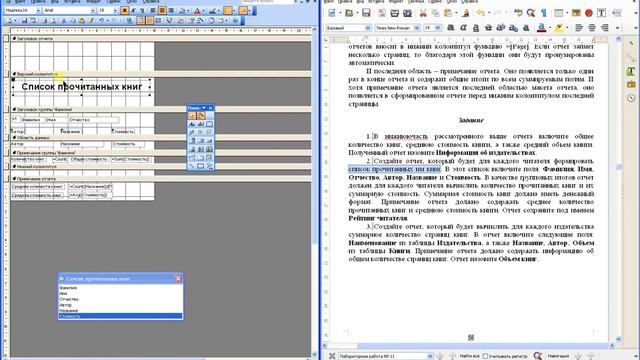
Task: Click the Access font color A button
Action: (x=197, y=10)
